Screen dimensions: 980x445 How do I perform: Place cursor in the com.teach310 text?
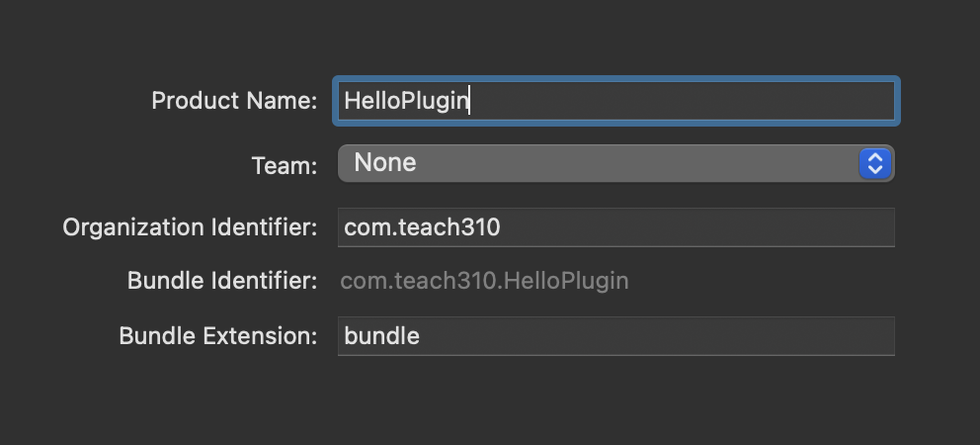click(x=422, y=227)
